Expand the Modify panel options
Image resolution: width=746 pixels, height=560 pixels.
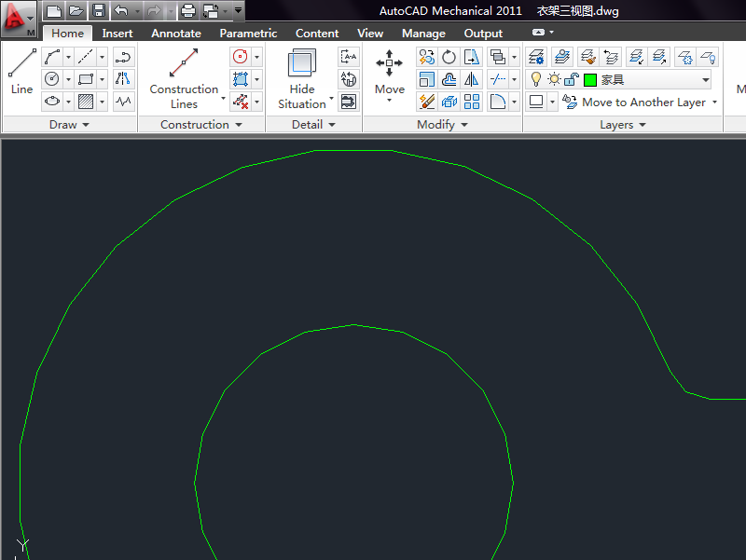[443, 125]
